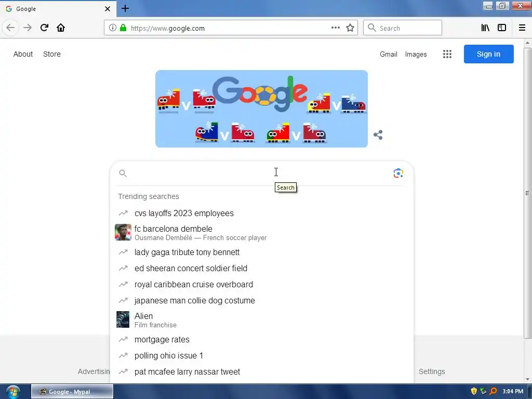Click the magnifier icon in browser search box

[x=372, y=28]
